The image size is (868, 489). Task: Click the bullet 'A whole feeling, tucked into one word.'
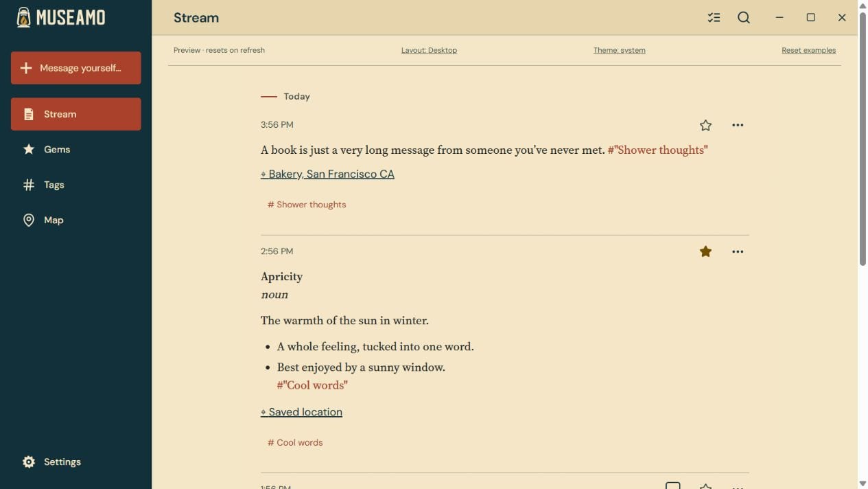[x=375, y=346]
